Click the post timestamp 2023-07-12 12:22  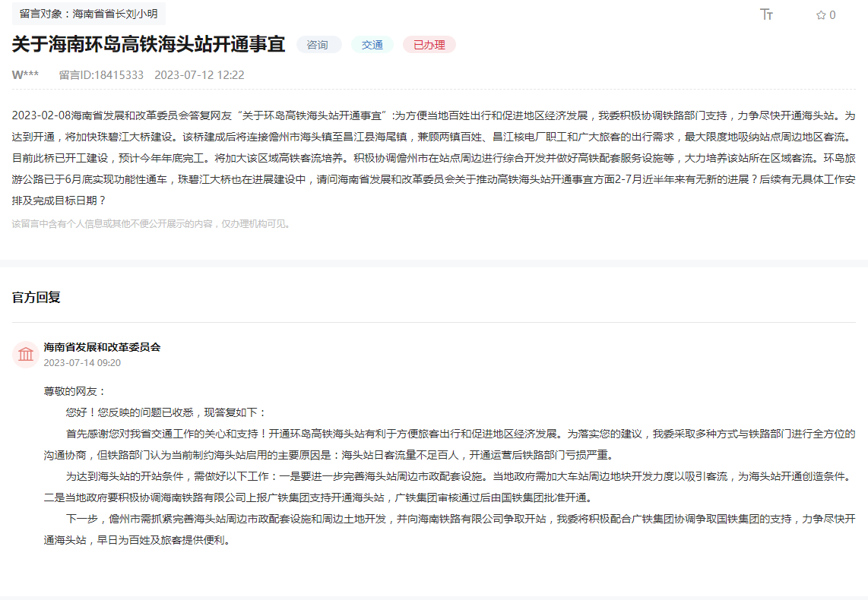[x=199, y=74]
